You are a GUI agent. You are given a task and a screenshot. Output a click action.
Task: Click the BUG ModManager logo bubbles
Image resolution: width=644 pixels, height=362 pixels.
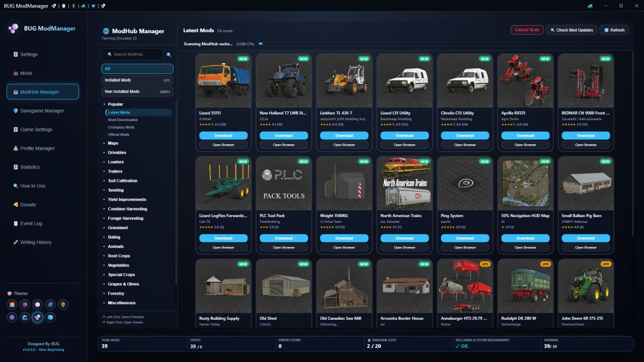pos(14,29)
